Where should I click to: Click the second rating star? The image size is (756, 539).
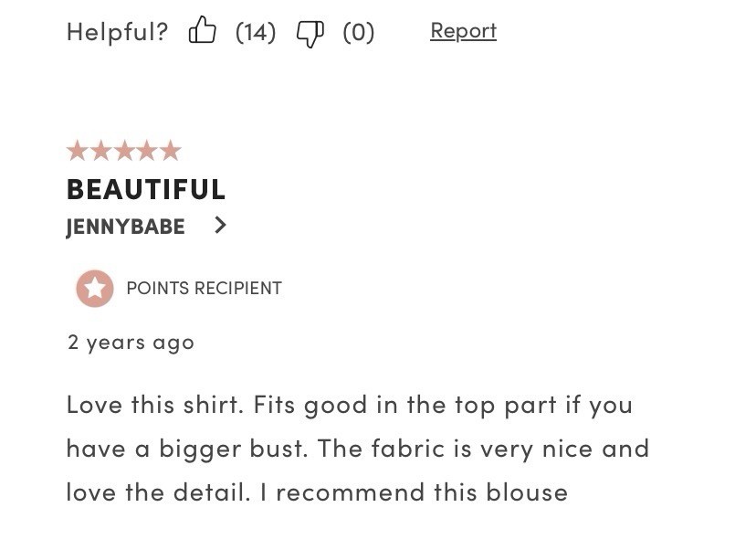click(100, 151)
